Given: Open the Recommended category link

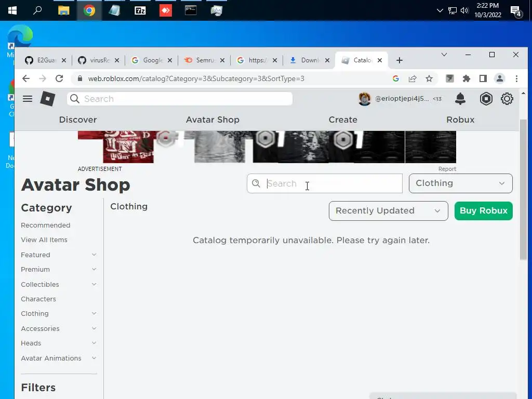Looking at the screenshot, I should point(46,225).
